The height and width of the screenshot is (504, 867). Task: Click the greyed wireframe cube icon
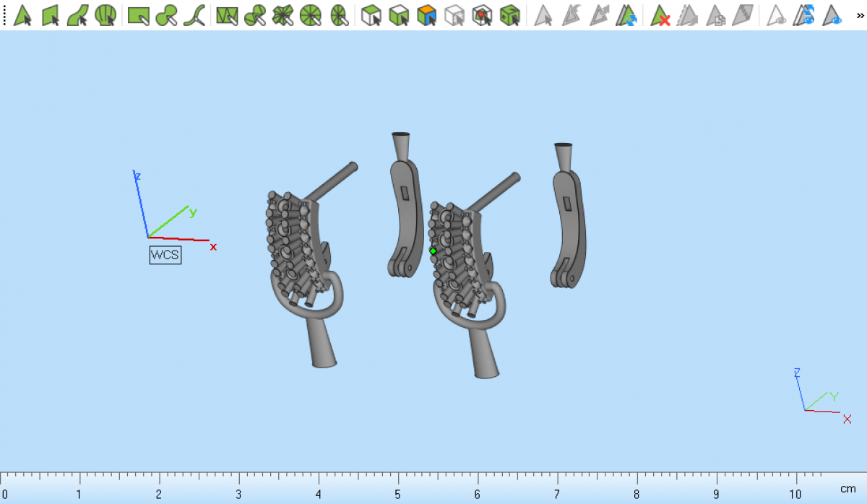pos(454,15)
